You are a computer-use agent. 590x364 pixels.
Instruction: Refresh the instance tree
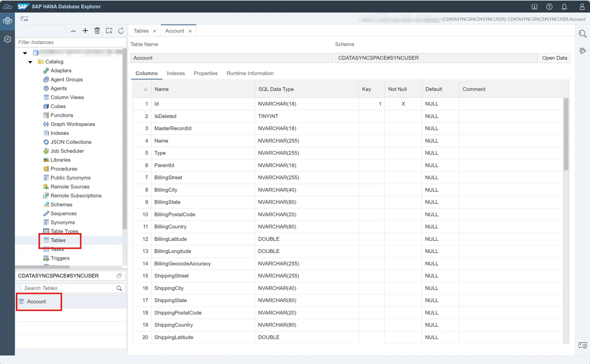[121, 31]
